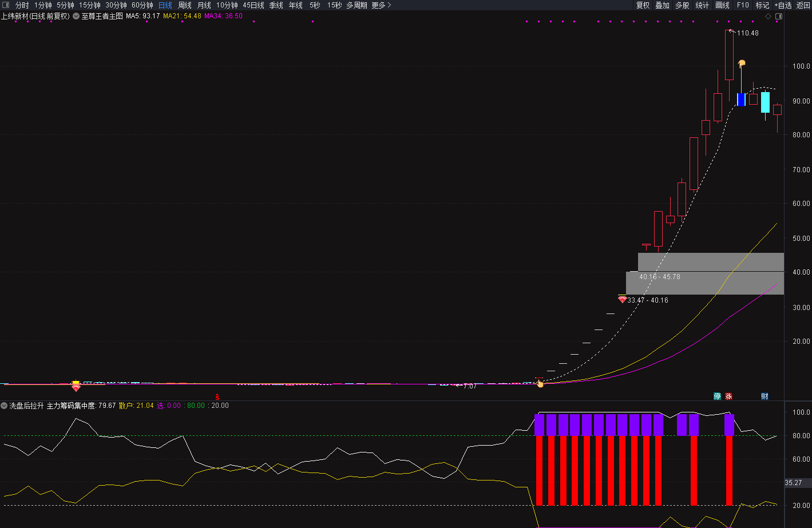Viewport: 812px width, 528px height.
Task: Switch to the 周线 weekly period tab
Action: [184, 5]
